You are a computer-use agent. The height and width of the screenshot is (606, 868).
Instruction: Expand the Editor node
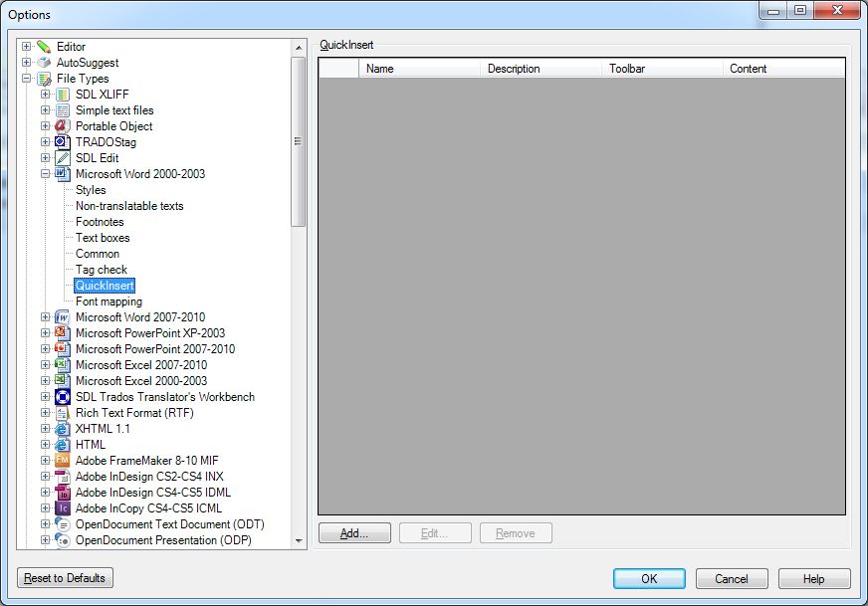tap(26, 47)
